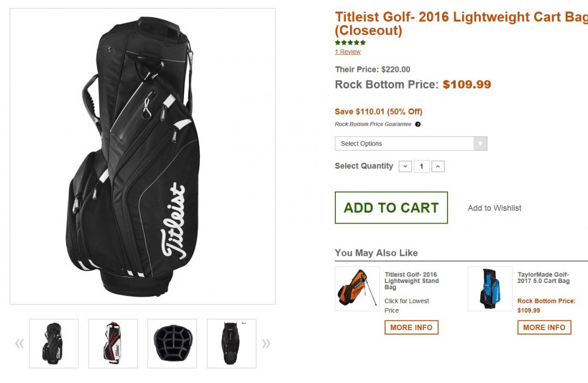Image resolution: width=588 pixels, height=383 pixels.
Task: Click the ADD TO CART button
Action: click(391, 207)
